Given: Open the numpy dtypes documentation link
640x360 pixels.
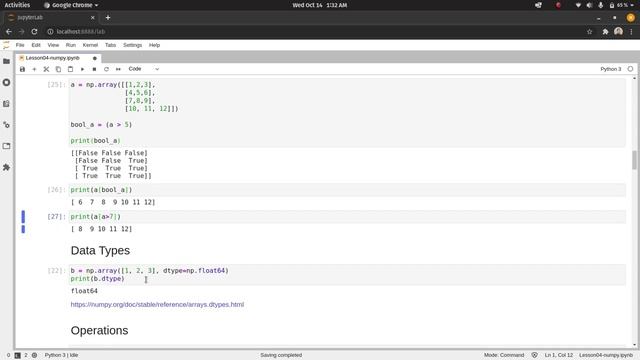Looking at the screenshot, I should click(157, 304).
